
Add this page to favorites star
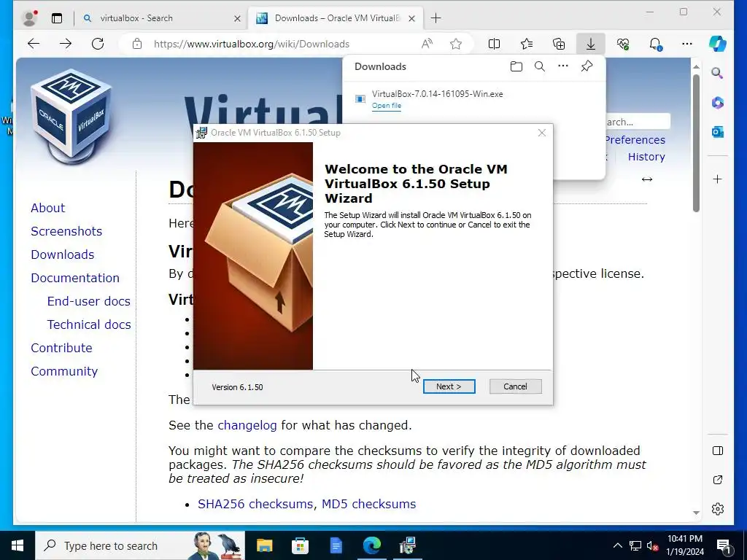point(456,44)
